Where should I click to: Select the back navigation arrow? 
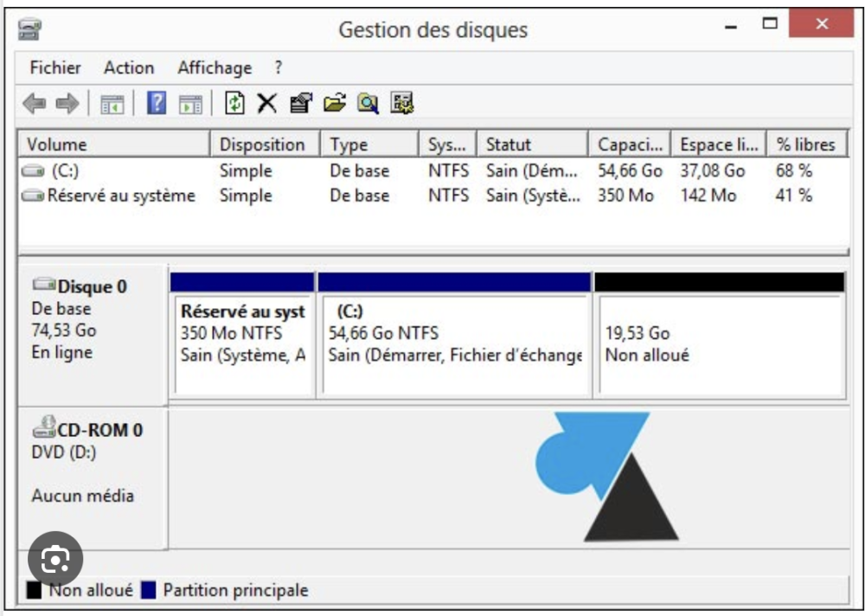tap(35, 102)
